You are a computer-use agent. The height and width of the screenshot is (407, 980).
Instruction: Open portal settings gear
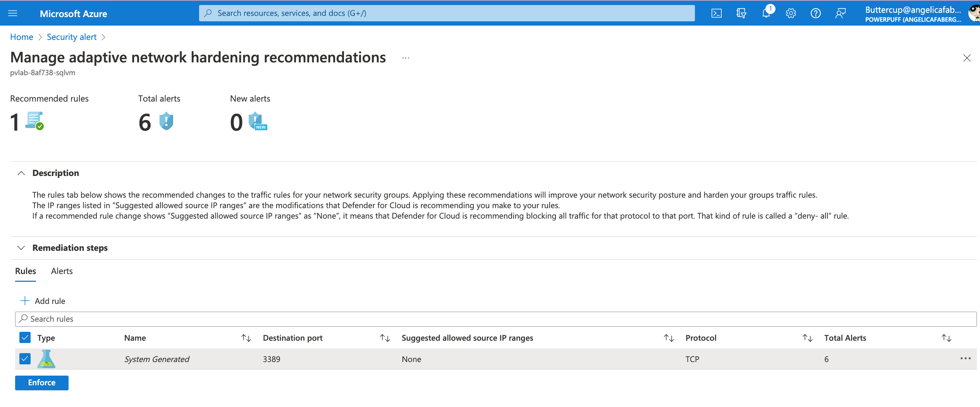(x=791, y=14)
